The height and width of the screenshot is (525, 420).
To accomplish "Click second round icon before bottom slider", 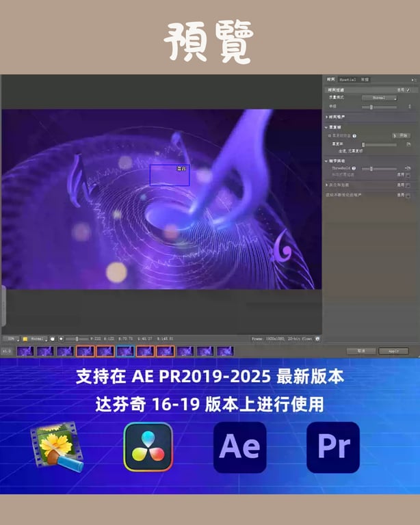I will pos(61,339).
